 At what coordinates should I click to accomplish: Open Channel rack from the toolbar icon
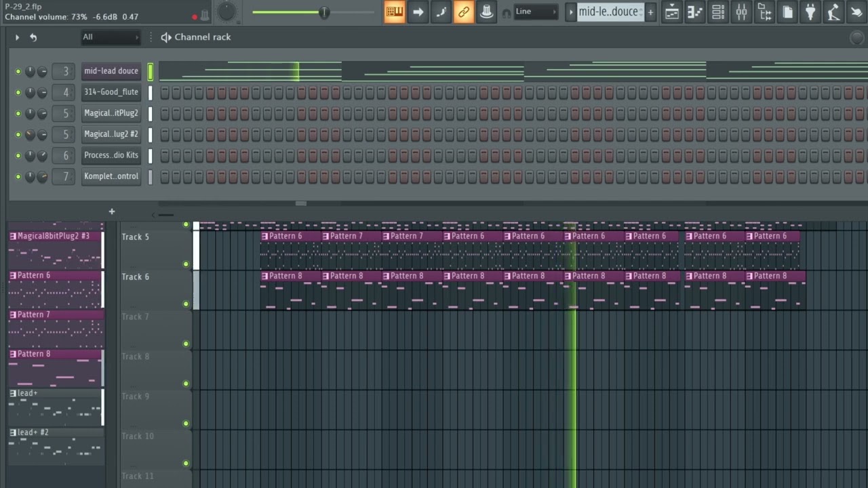point(718,12)
